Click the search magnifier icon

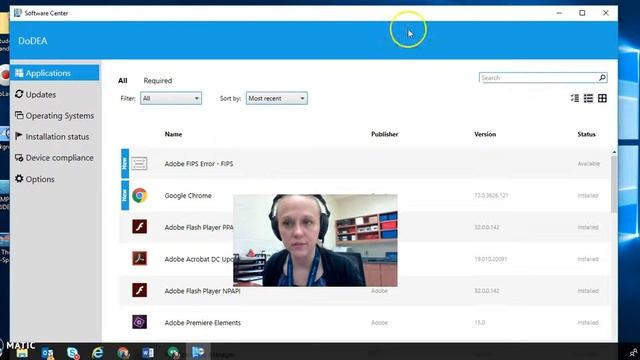click(602, 78)
